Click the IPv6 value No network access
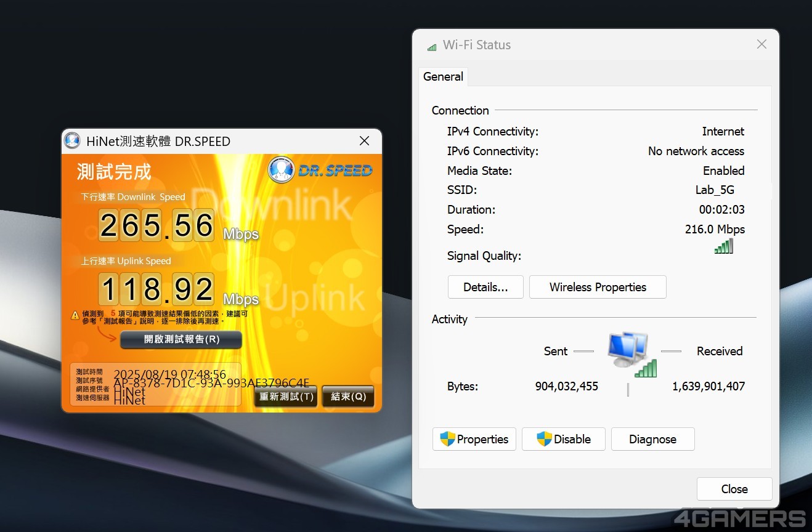 click(x=696, y=151)
